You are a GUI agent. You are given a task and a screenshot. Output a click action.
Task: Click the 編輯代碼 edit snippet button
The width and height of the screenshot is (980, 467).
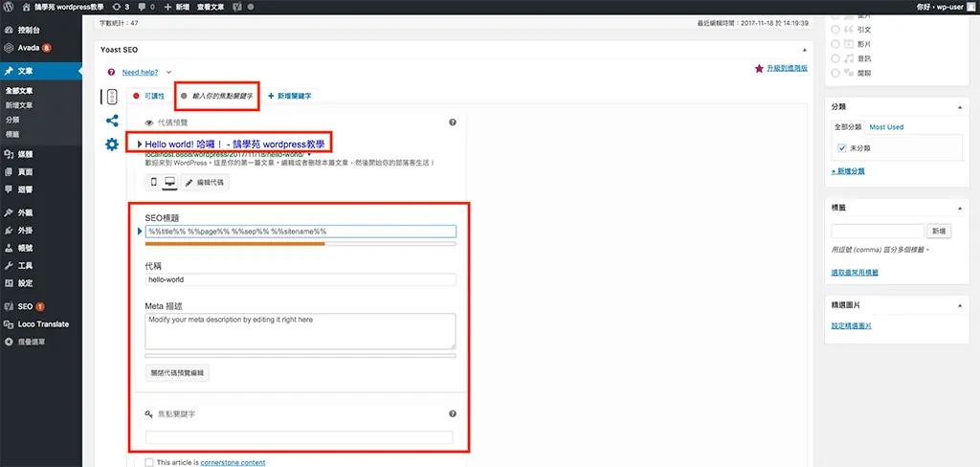205,183
